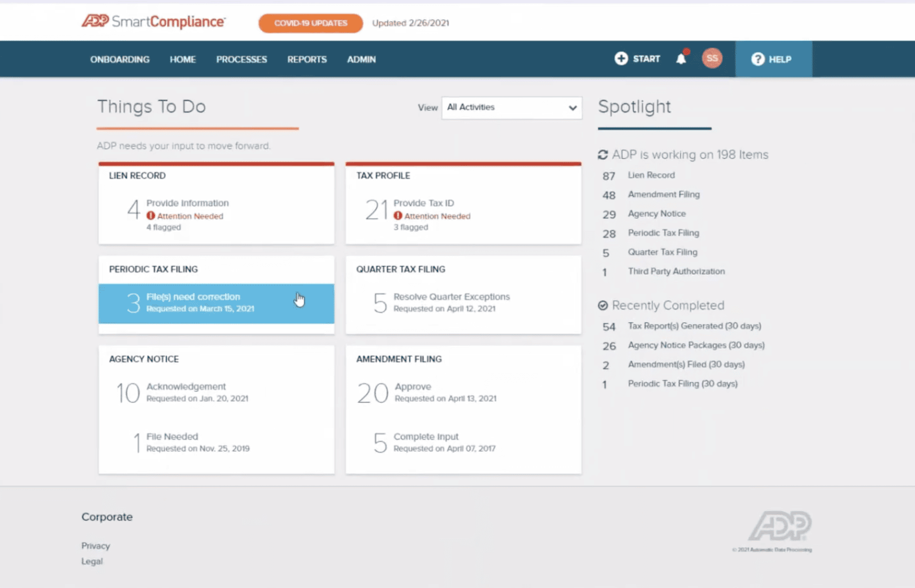The width and height of the screenshot is (915, 588).
Task: Open the Start menu via the plus icon
Action: tap(621, 58)
